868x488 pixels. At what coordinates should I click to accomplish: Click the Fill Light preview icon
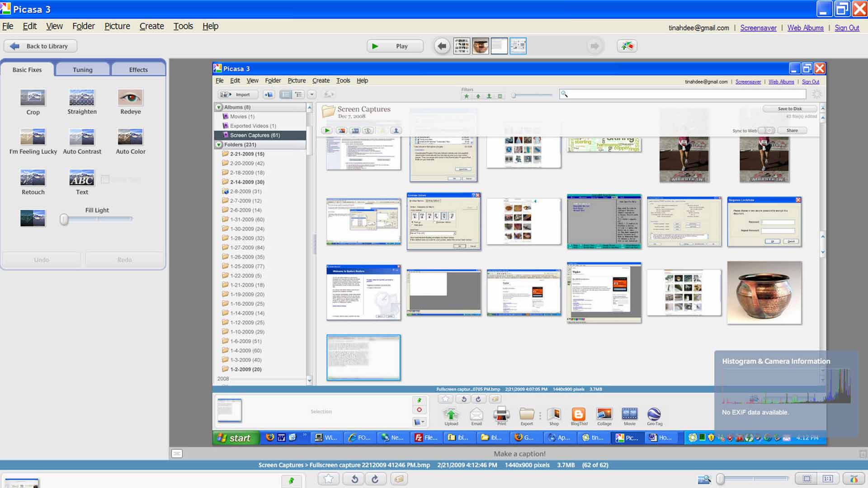pyautogui.click(x=33, y=218)
